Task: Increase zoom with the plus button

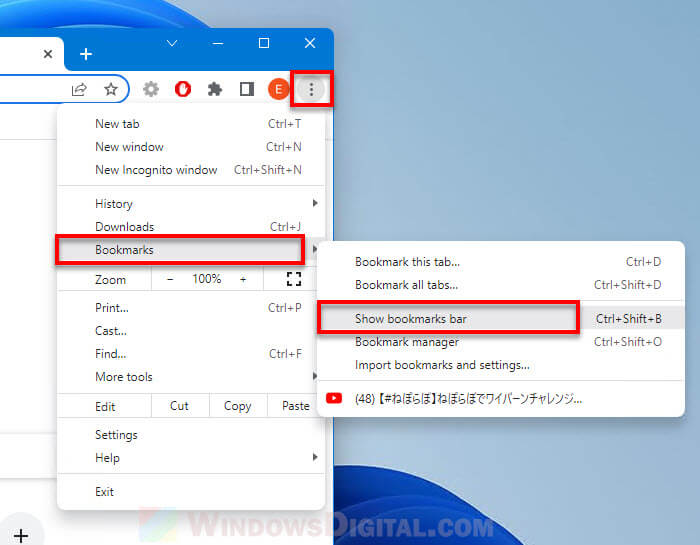Action: point(243,279)
